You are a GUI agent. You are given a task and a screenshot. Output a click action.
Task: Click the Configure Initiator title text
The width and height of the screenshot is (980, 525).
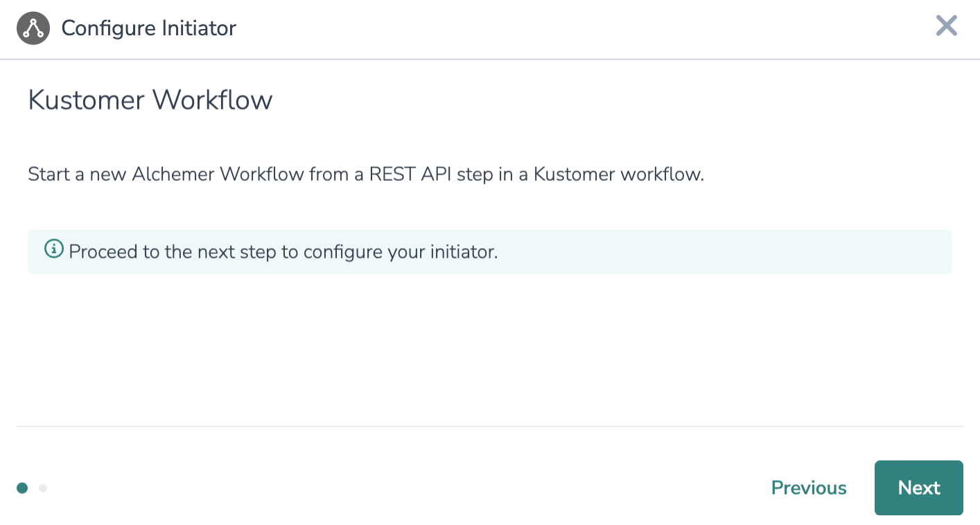point(148,28)
